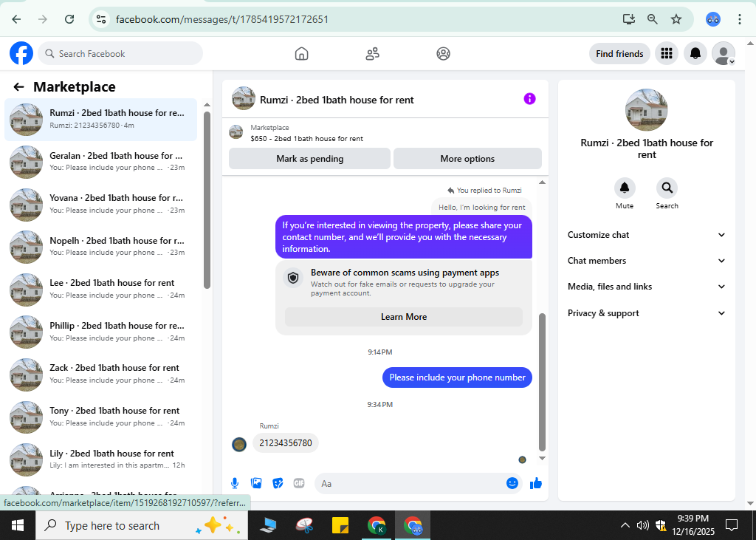Image resolution: width=756 pixels, height=540 pixels.
Task: Open the Lee house for rent chat
Action: coord(100,289)
